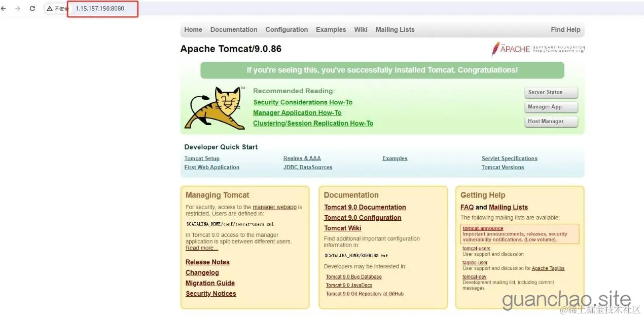Image resolution: width=644 pixels, height=318 pixels.
Task: Open Security Considerations How-To link
Action: click(x=303, y=102)
